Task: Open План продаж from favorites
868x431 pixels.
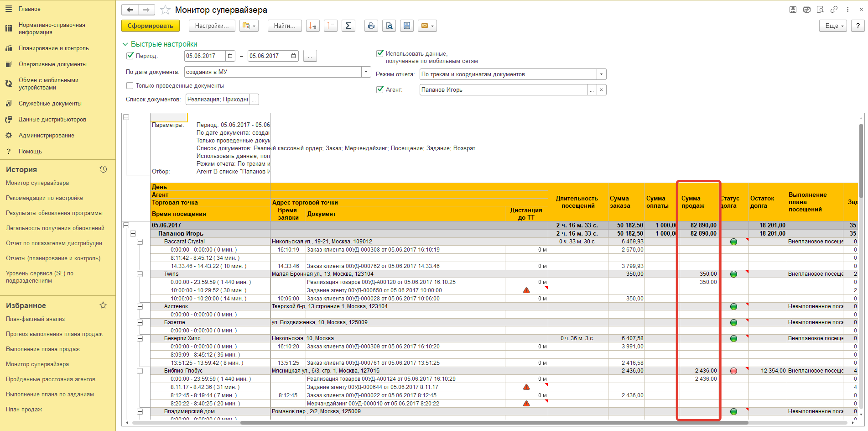Action: pos(24,410)
